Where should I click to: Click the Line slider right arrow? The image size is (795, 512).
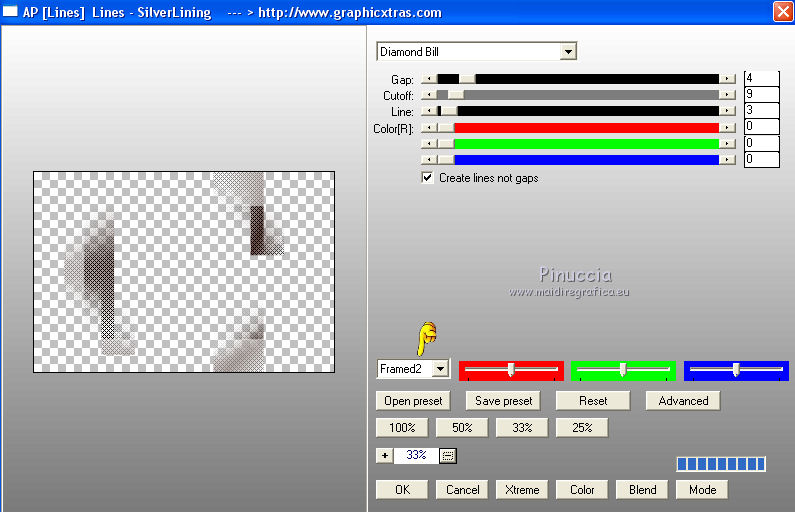point(727,111)
